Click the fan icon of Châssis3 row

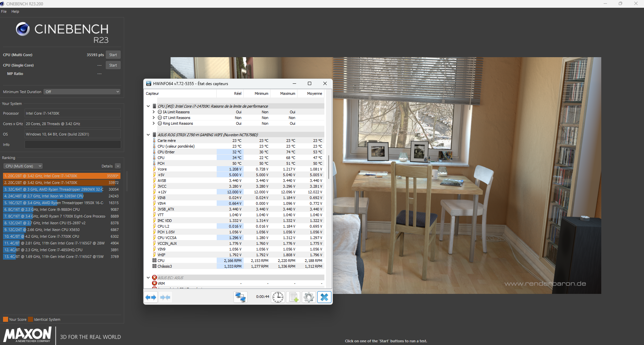154,266
